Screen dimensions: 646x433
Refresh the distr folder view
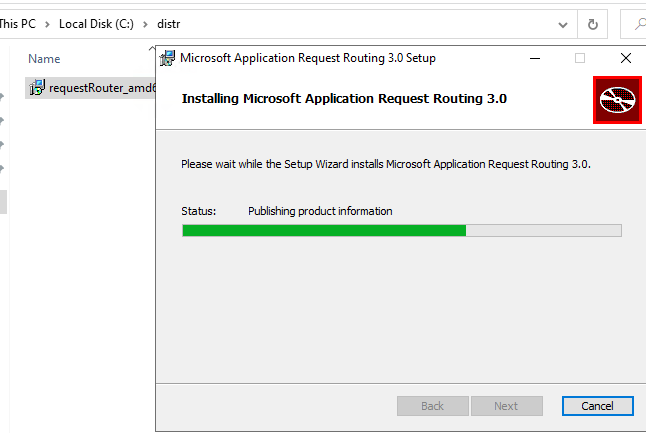(592, 25)
